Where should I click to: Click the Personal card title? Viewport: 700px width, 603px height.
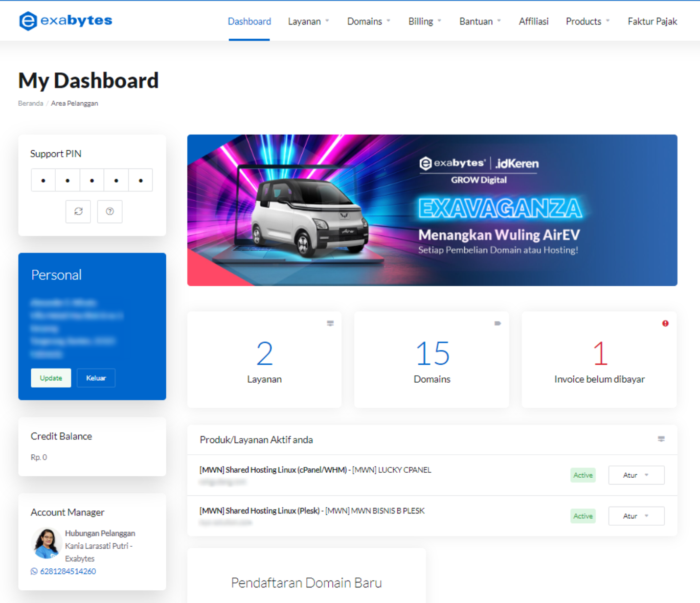coord(56,275)
